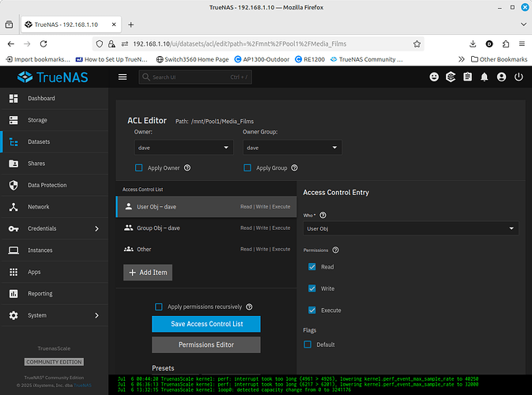Open Firefox application menu
The width and height of the screenshot is (532, 395).
point(522,43)
